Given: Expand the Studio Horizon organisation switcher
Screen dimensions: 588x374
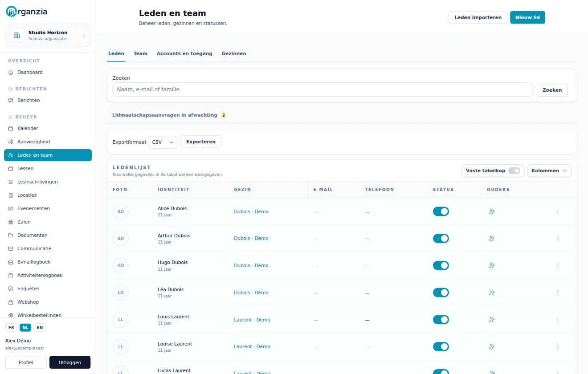Looking at the screenshot, I should (x=48, y=35).
